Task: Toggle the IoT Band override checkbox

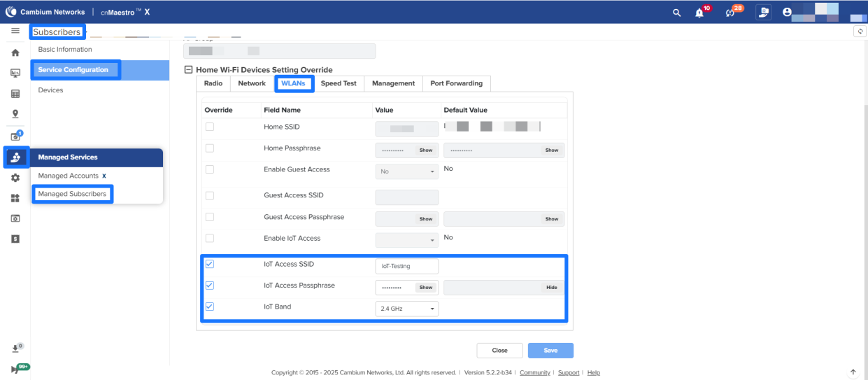Action: [210, 307]
